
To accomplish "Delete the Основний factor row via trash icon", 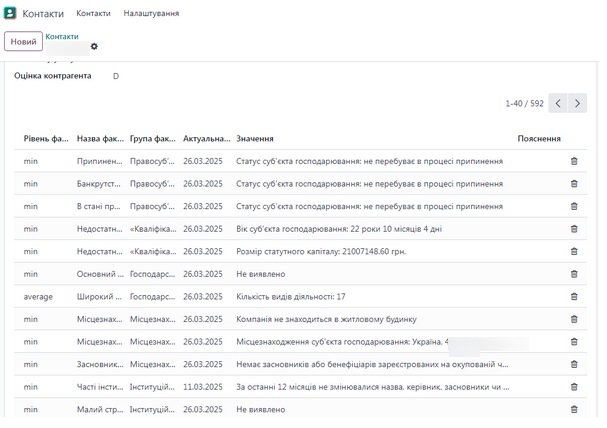I will click(x=574, y=274).
